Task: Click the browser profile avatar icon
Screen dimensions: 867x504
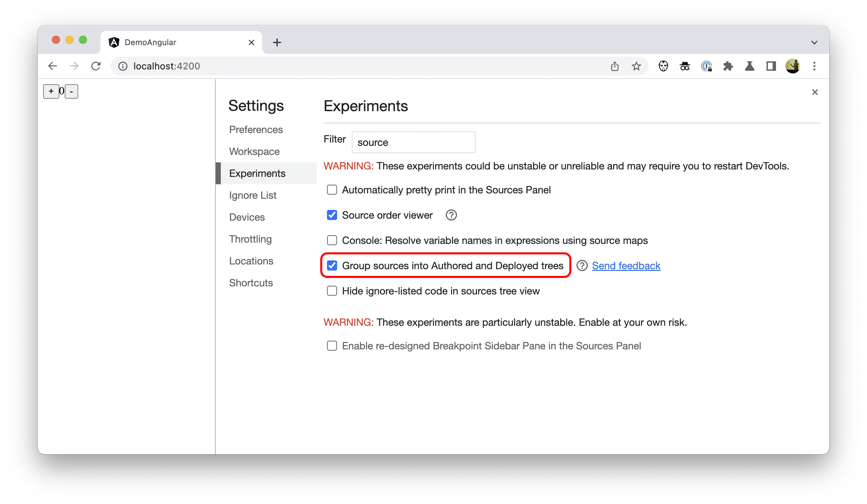Action: click(x=793, y=65)
